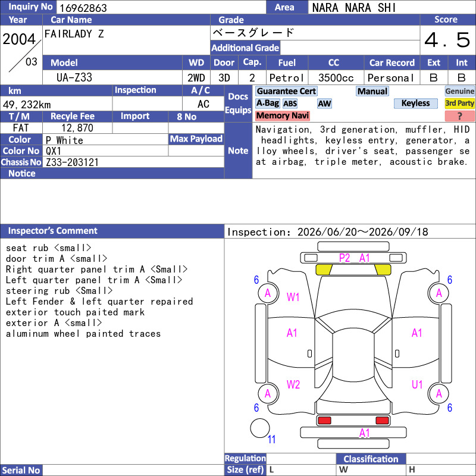Click the recycle fee 12,870
Screen dimensions: 476x476
[x=77, y=128]
